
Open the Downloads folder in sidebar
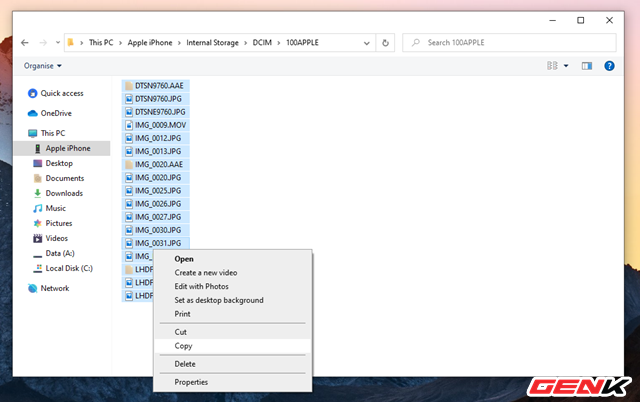[64, 193]
